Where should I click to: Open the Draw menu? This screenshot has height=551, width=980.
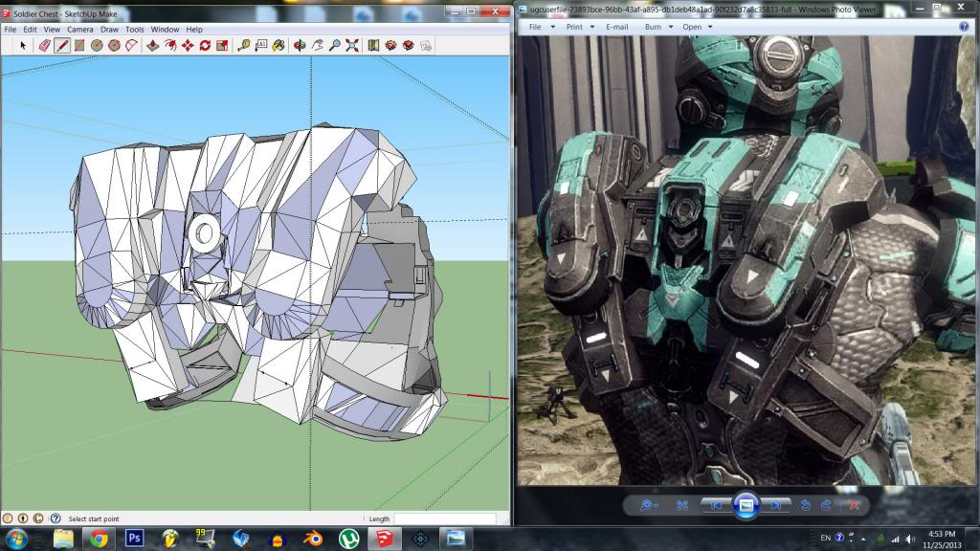click(x=109, y=30)
